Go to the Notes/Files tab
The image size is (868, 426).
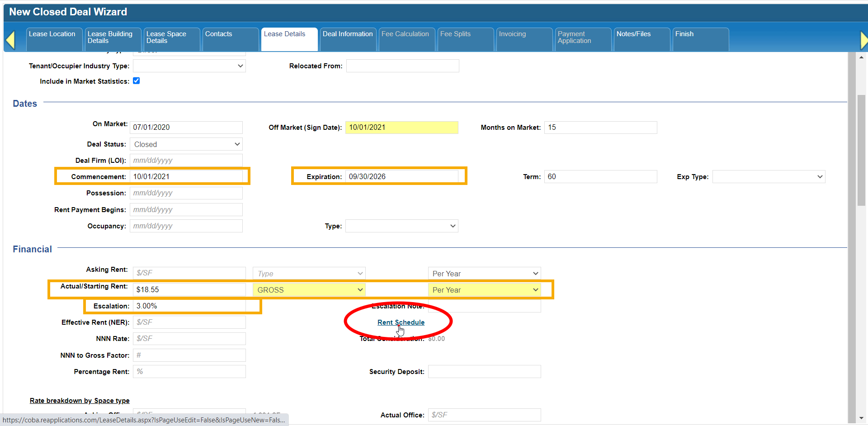633,34
